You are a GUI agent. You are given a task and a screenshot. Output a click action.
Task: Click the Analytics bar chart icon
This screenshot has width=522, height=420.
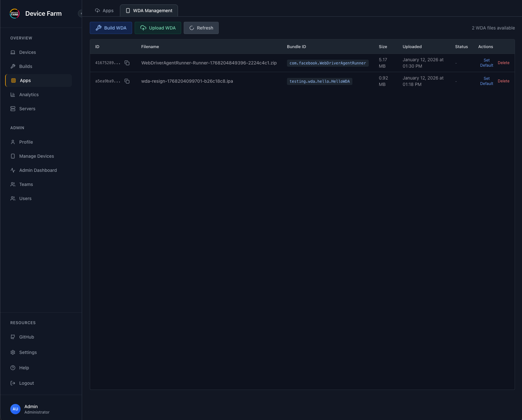click(13, 95)
